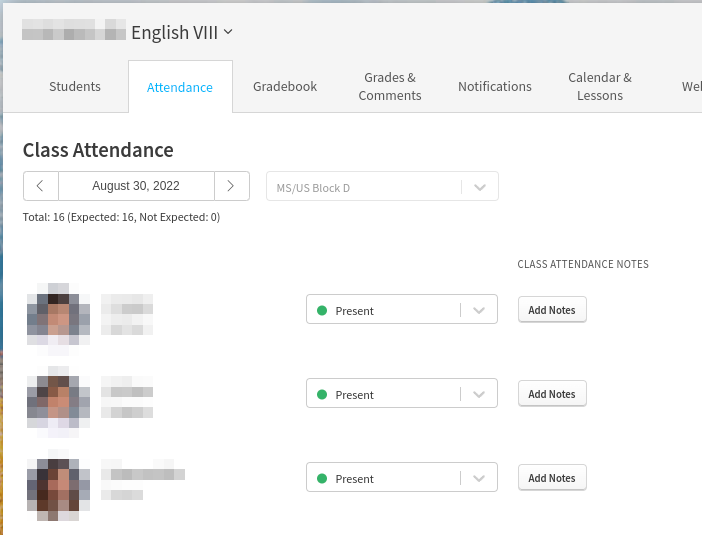Open the Notifications tab
This screenshot has width=702, height=535.
point(495,87)
